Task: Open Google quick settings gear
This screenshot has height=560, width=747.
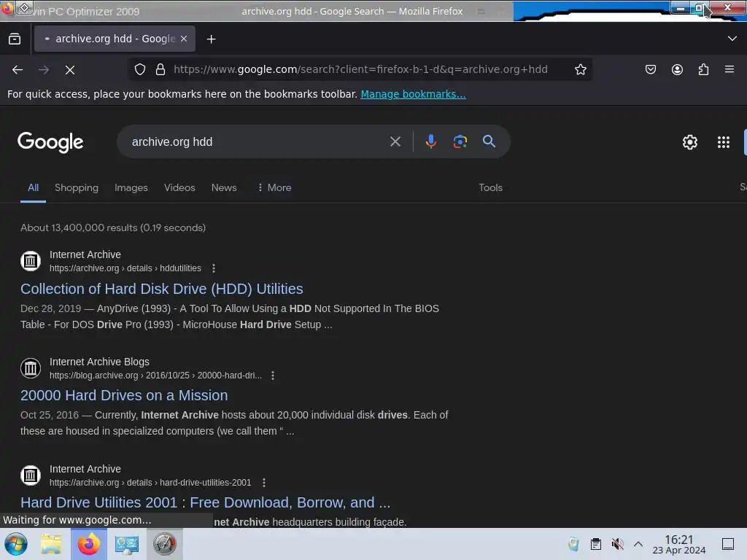Action: pos(690,142)
